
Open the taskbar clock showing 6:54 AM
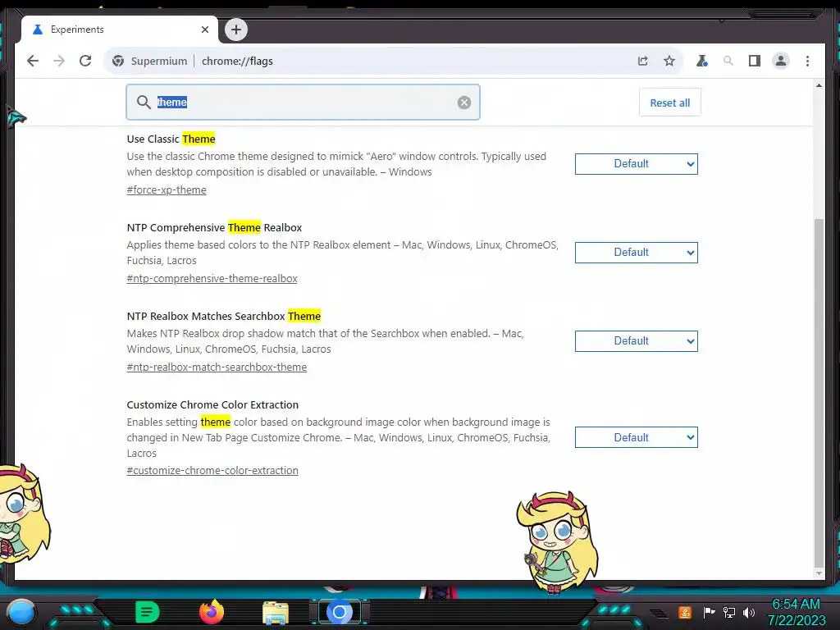click(796, 612)
